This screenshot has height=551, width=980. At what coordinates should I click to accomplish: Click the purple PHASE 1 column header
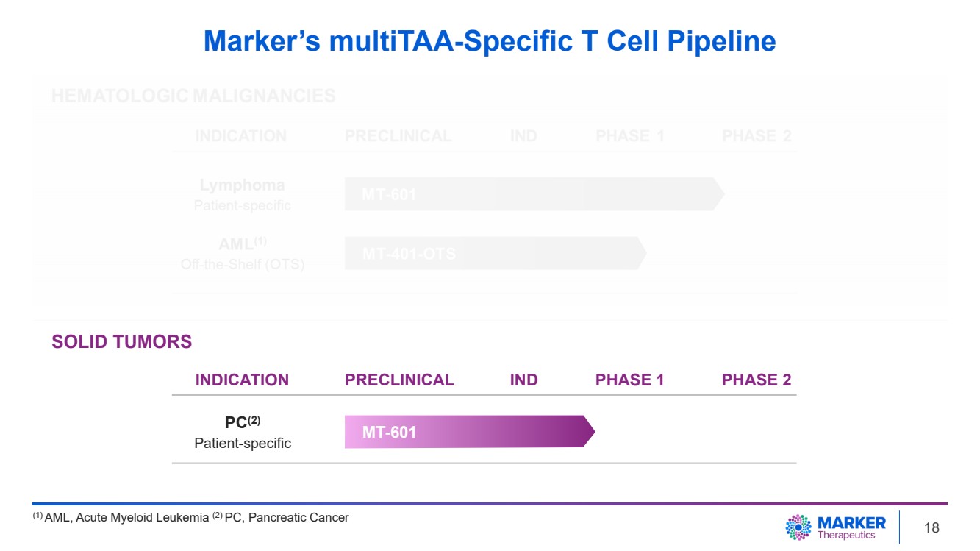coord(629,380)
